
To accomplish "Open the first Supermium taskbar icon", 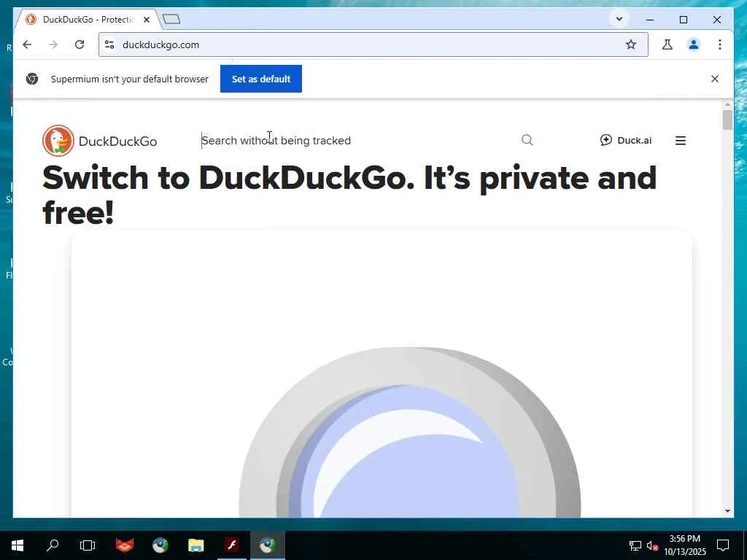I will [x=160, y=545].
